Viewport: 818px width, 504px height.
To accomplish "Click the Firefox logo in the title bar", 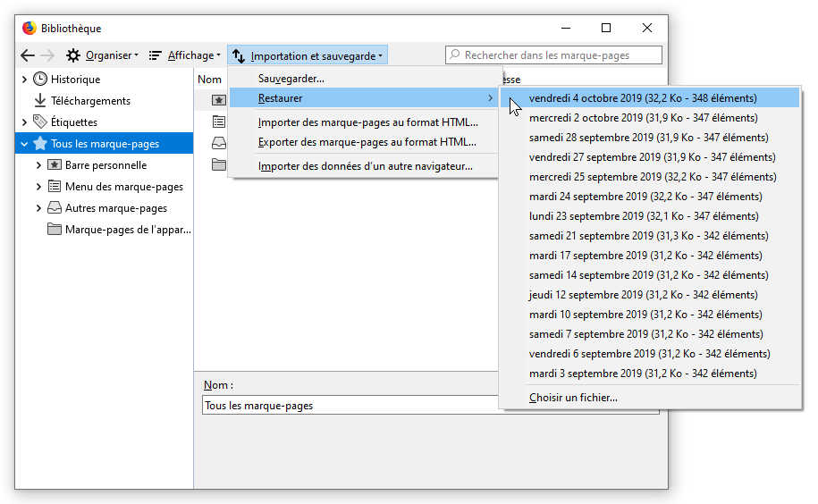I will pos(30,28).
